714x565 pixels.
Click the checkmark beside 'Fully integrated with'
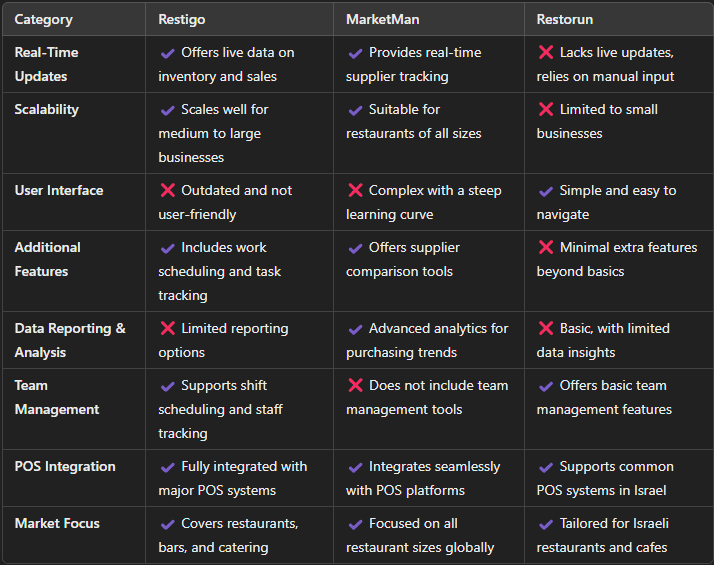click(168, 467)
